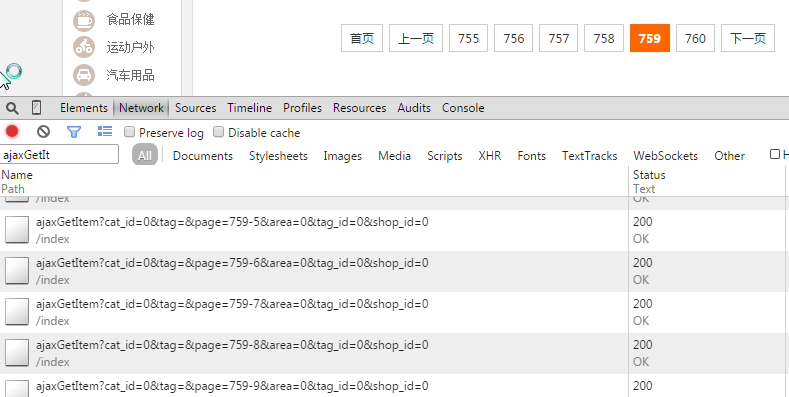Select the ajaxGetItem page=759-7 request

pos(232,304)
